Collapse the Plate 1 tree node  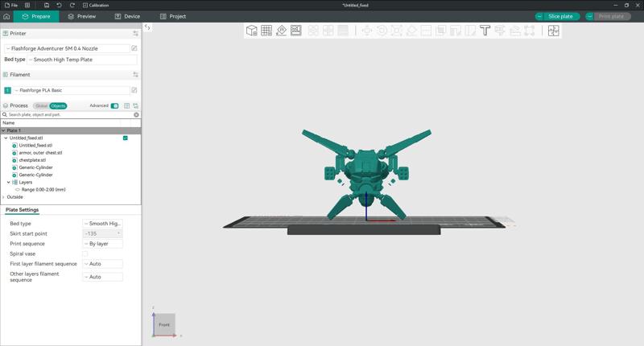point(4,130)
